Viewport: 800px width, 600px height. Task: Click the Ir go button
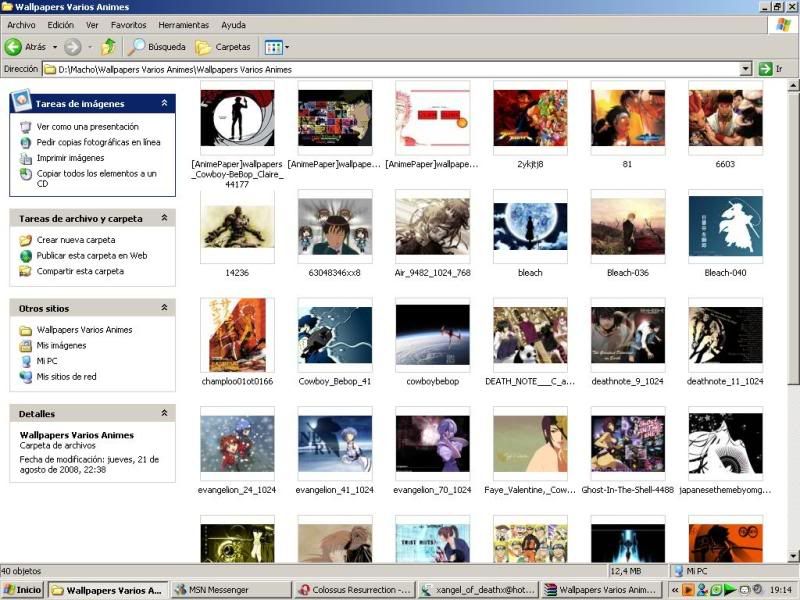(x=770, y=69)
